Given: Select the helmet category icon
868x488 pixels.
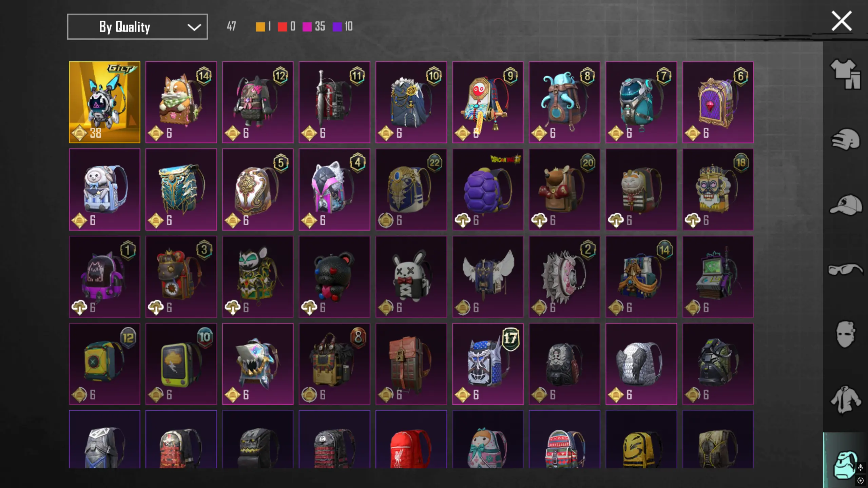Looking at the screenshot, I should tap(845, 139).
